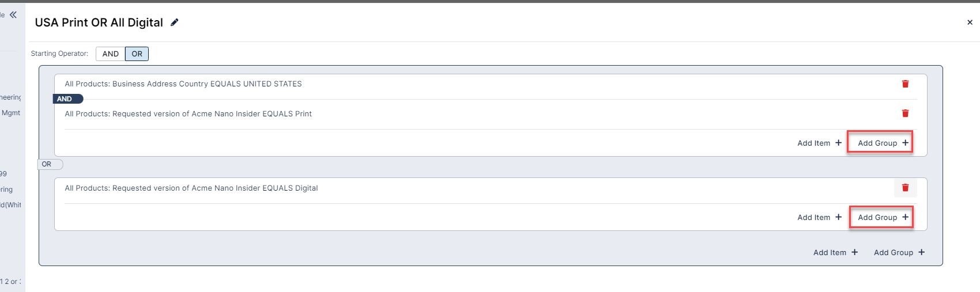Close the rule editor panel
Viewport: 980px width, 292px height.
click(970, 22)
